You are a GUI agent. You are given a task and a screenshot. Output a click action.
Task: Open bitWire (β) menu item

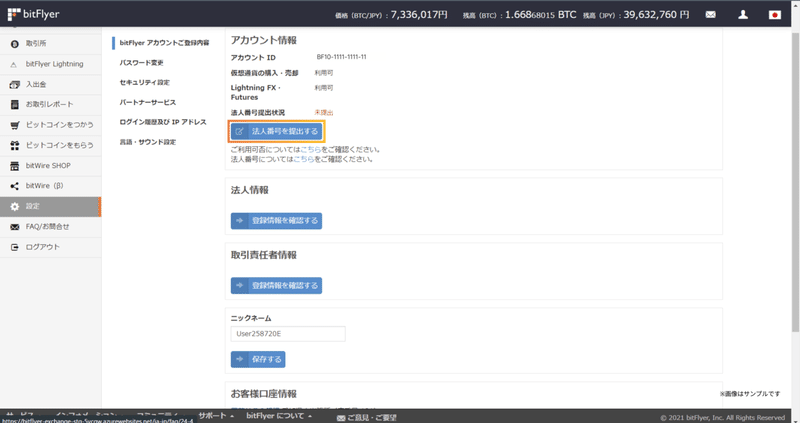click(x=51, y=186)
